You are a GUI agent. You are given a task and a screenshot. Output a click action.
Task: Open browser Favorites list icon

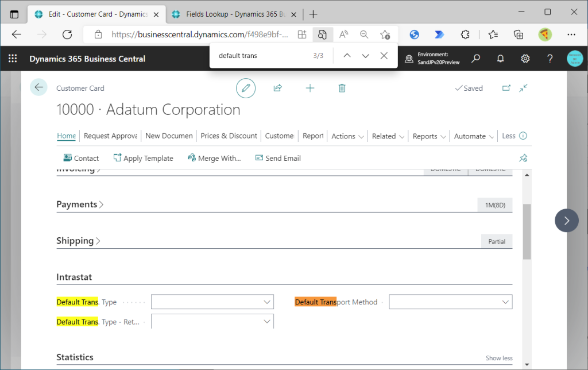point(493,34)
